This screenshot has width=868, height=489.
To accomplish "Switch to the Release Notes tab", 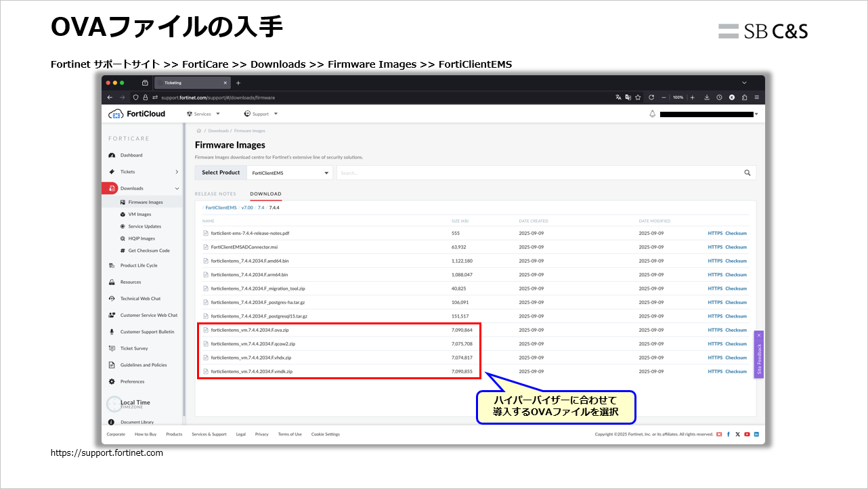I will pos(215,194).
